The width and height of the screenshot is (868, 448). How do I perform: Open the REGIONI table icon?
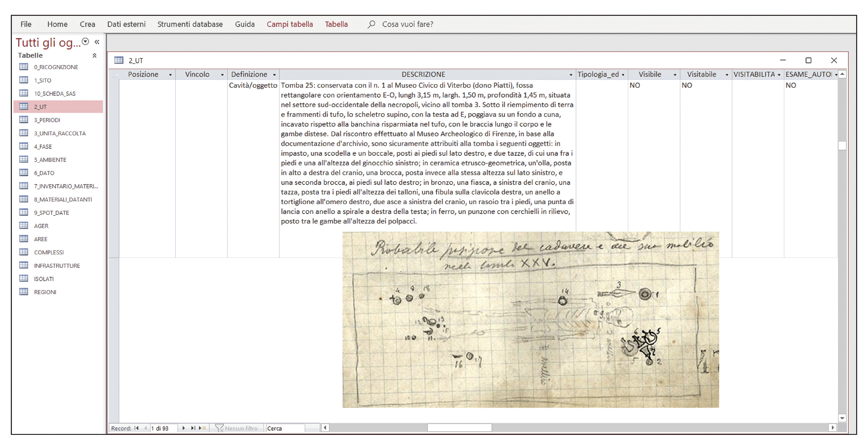[x=24, y=292]
